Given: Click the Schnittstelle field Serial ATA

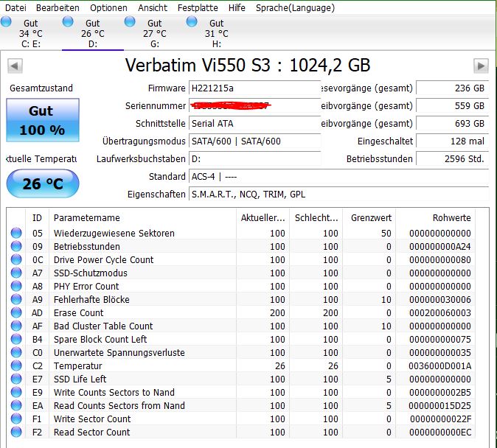Looking at the screenshot, I should (255, 123).
